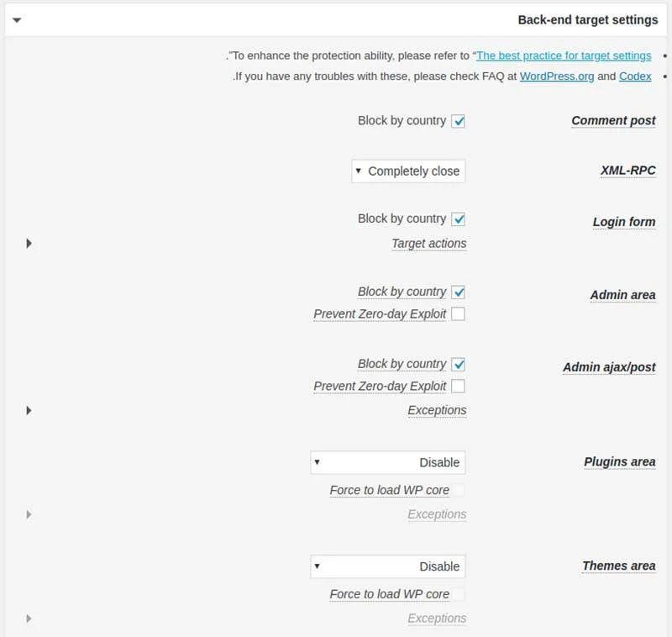This screenshot has width=672, height=637.
Task: Open The best practice for target settings link
Action: (563, 55)
